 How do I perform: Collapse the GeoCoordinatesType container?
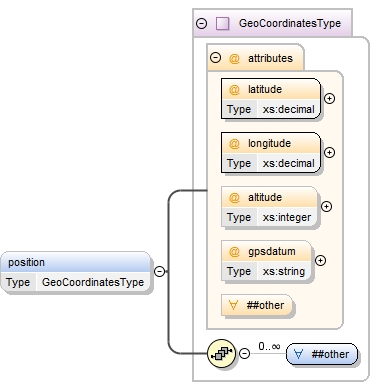[x=202, y=24]
